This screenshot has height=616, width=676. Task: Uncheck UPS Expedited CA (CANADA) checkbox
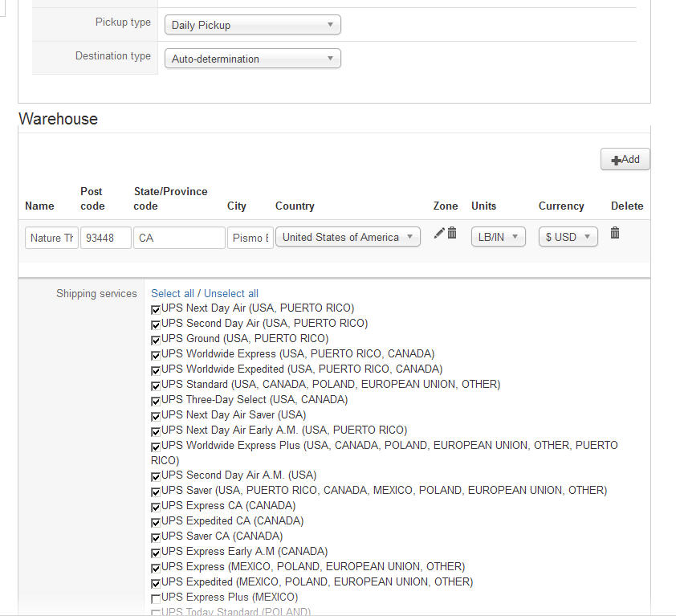pos(156,522)
